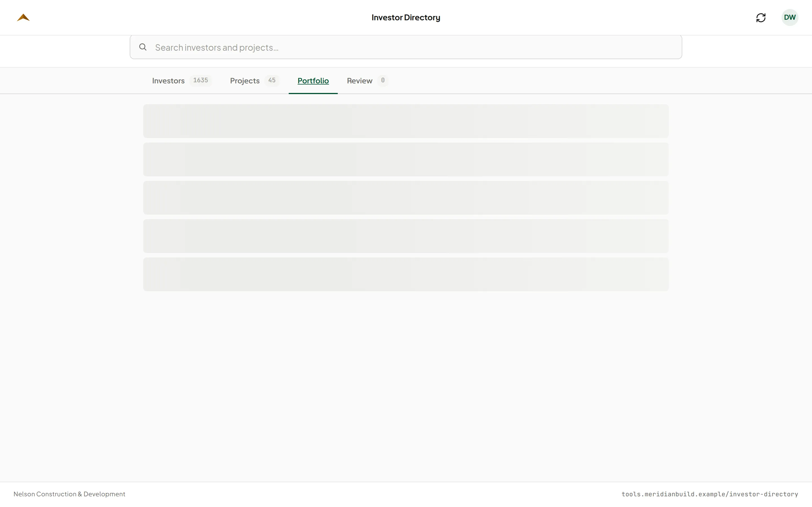This screenshot has width=812, height=507.
Task: Click the 1635 investors count badge
Action: (200, 81)
